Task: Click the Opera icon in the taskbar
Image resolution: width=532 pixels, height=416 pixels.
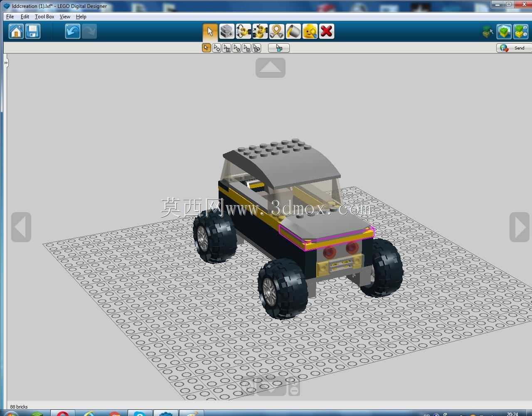Action: click(63, 414)
